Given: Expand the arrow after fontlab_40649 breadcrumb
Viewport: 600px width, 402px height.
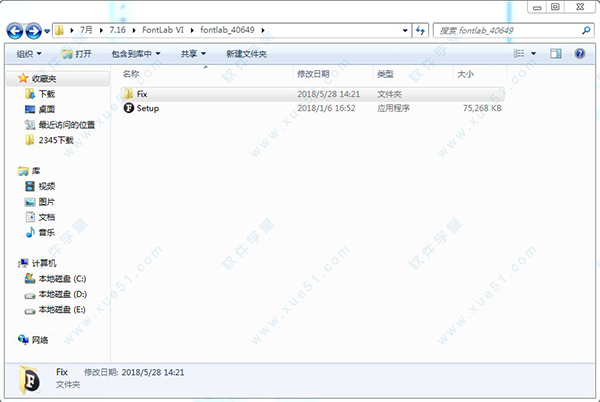Looking at the screenshot, I should [263, 30].
